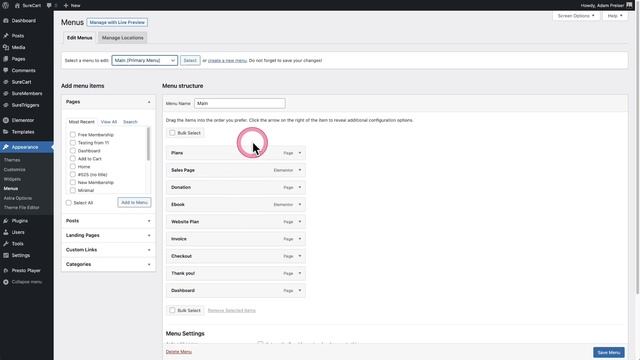
Task: Open Posts pin icon in sidebar
Action: click(6, 36)
